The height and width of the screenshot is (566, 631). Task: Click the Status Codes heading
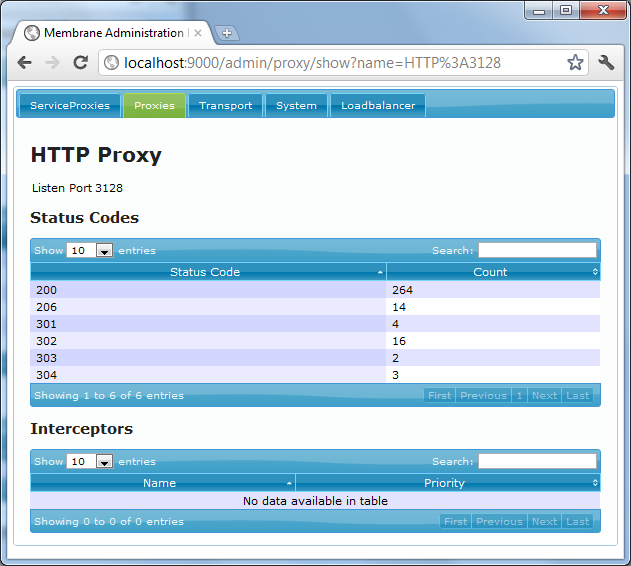tap(85, 218)
